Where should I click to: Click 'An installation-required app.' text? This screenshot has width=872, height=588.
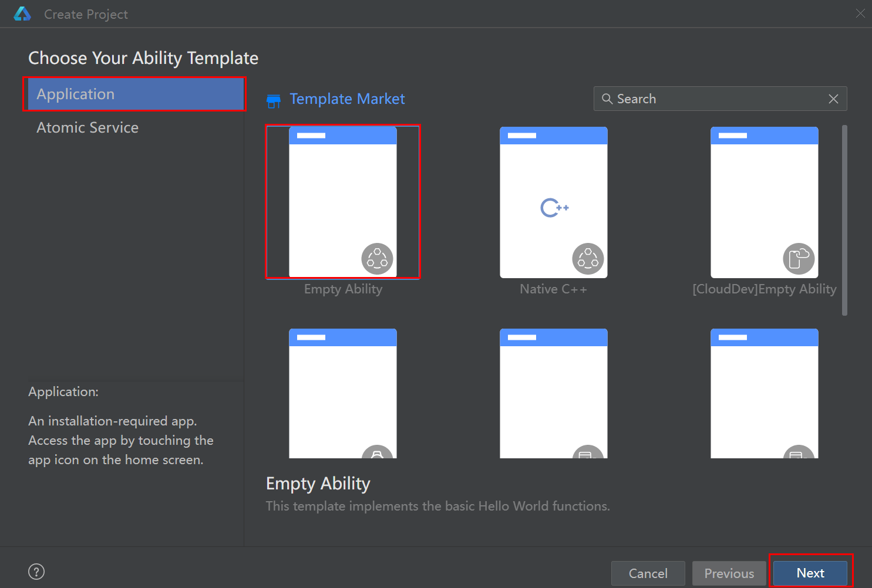[x=113, y=421]
